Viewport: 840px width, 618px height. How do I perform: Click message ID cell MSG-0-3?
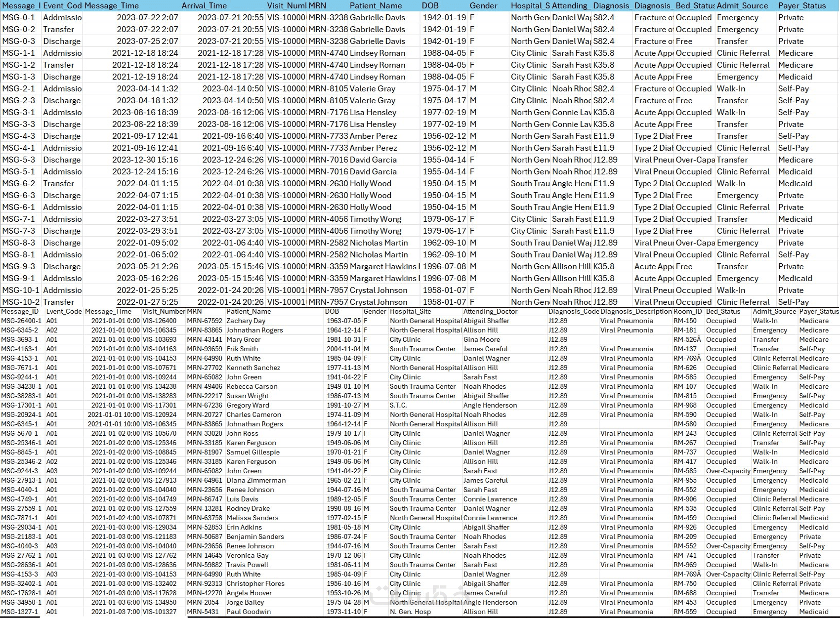18,41
